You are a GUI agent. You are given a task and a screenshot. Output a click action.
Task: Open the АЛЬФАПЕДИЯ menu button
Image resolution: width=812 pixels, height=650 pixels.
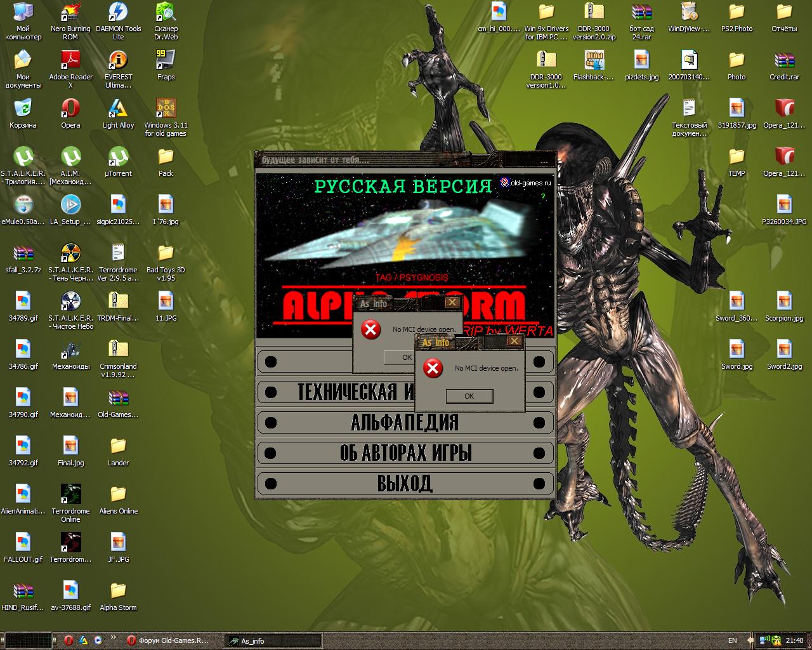point(405,422)
